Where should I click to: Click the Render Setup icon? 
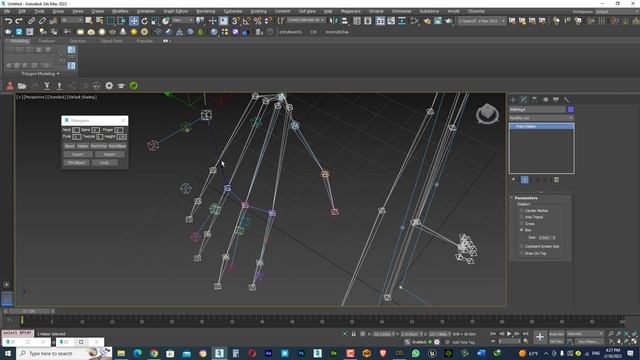[x=427, y=21]
